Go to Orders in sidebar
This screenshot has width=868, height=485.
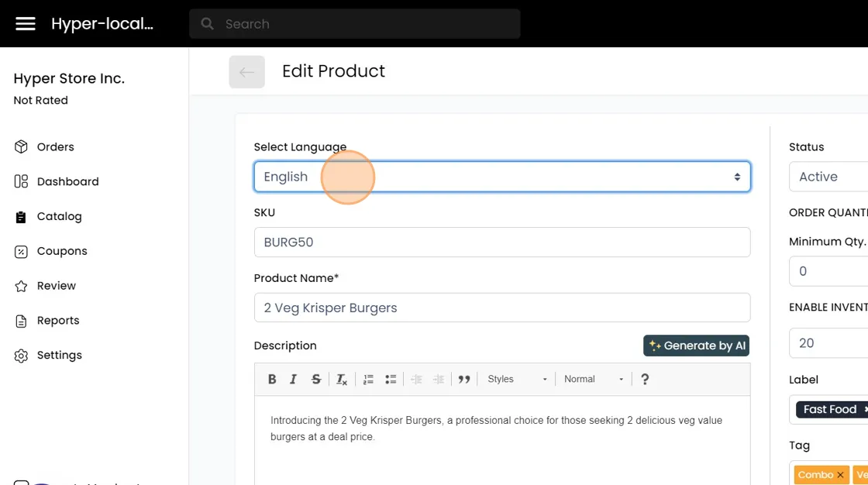click(55, 147)
